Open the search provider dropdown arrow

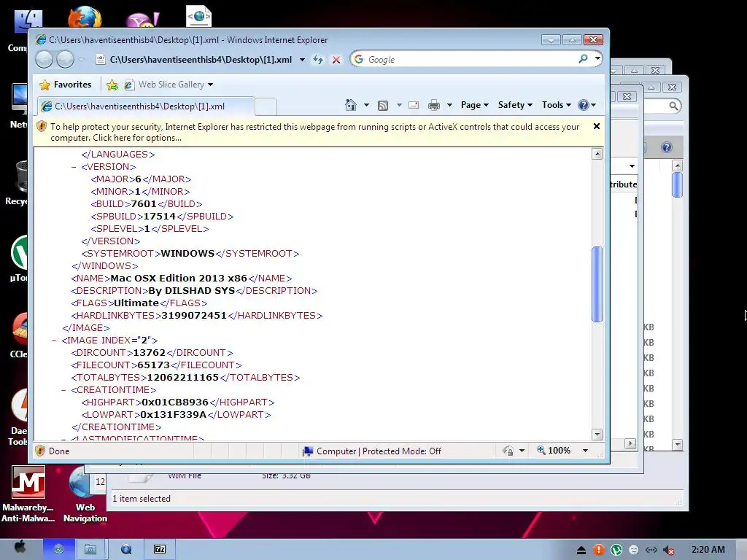[x=597, y=59]
